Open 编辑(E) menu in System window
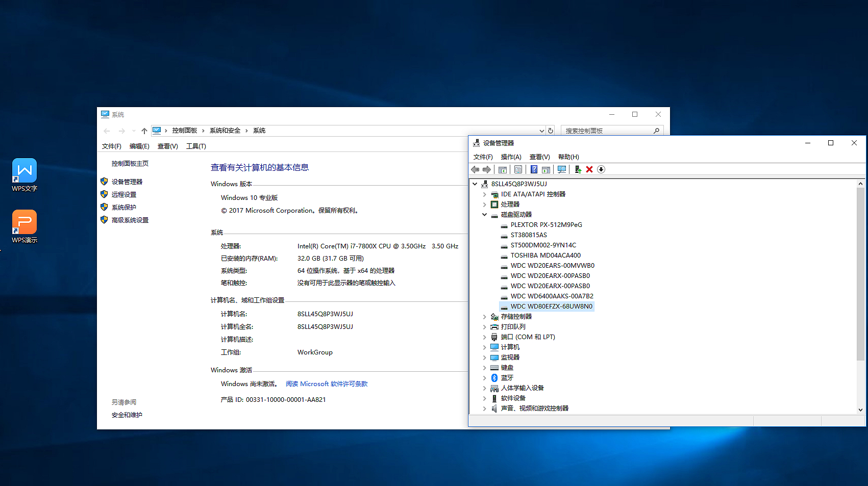Viewport: 868px width, 486px height. 139,146
